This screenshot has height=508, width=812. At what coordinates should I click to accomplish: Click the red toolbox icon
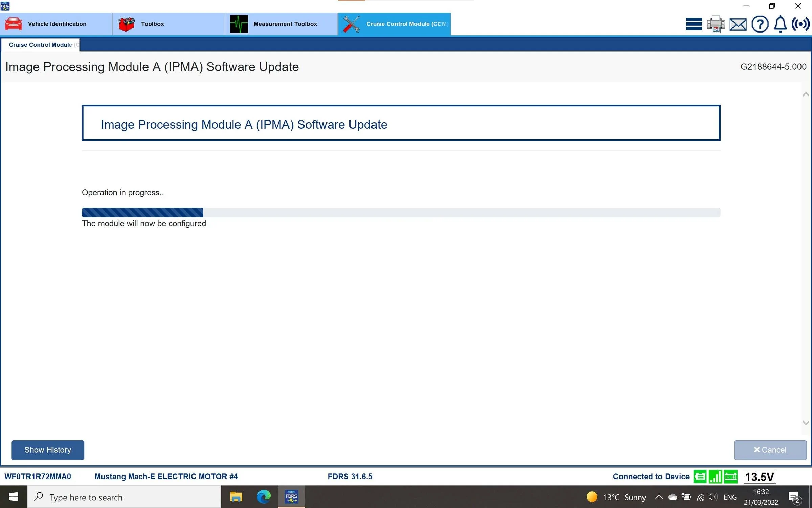[126, 24]
